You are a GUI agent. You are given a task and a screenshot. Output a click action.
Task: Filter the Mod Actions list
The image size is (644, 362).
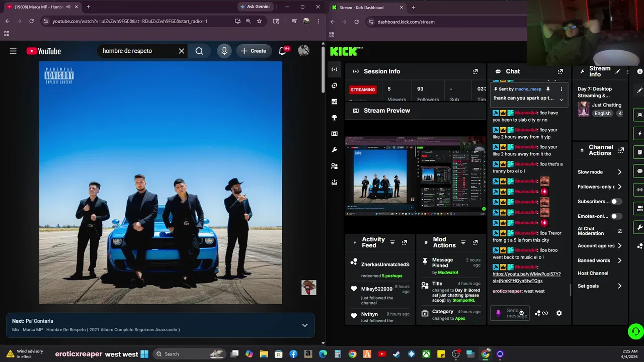(463, 242)
